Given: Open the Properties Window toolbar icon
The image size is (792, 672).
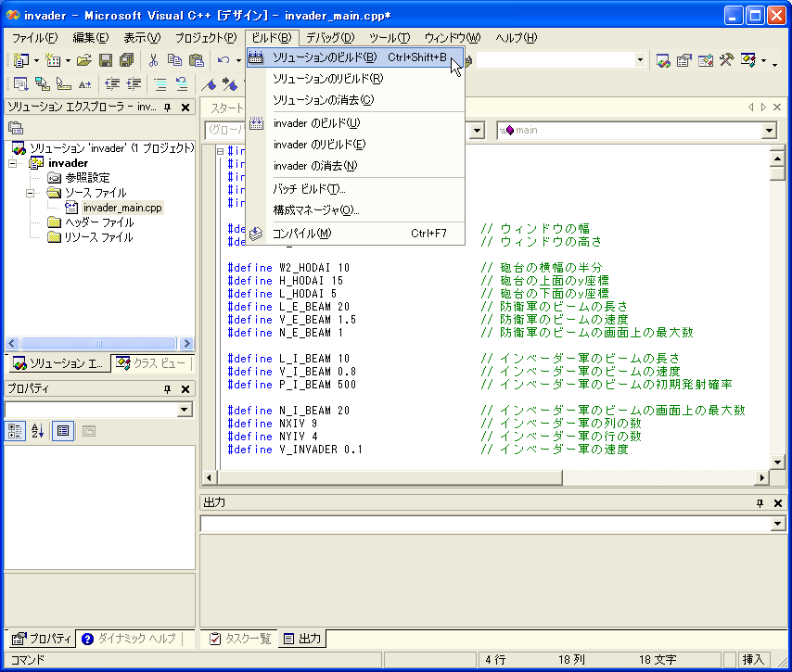Looking at the screenshot, I should pos(683,60).
